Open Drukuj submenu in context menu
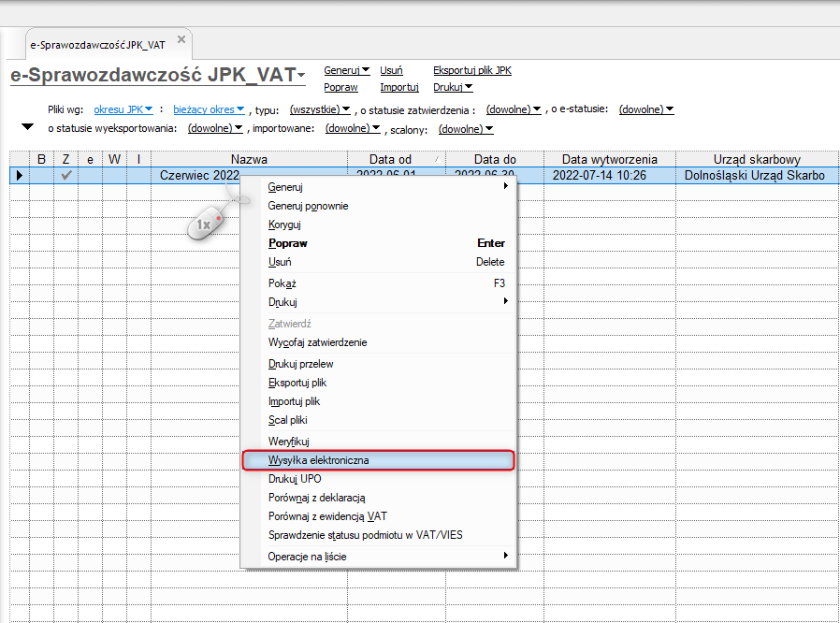Image resolution: width=840 pixels, height=623 pixels. pos(378,302)
